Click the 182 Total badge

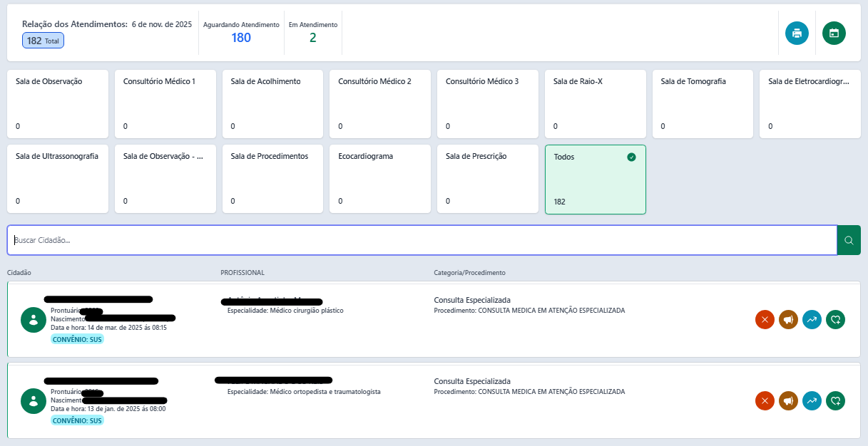click(43, 41)
